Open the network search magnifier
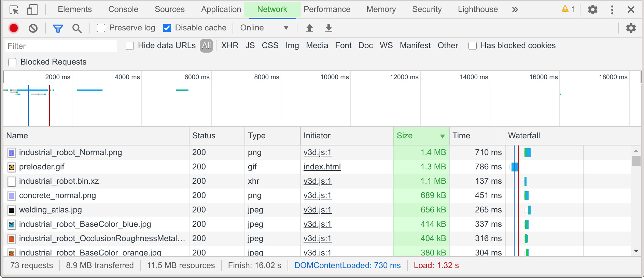The height and width of the screenshot is (278, 644). pos(77,28)
